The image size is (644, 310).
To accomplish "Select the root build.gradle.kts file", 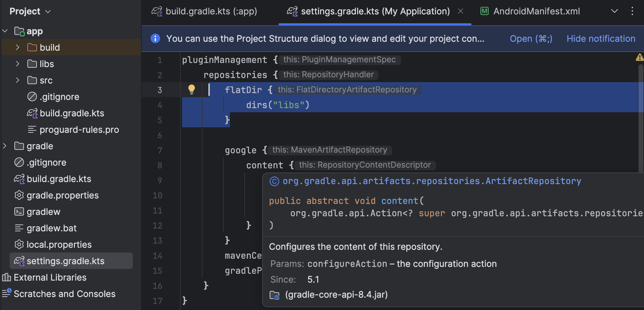I will pyautogui.click(x=59, y=179).
